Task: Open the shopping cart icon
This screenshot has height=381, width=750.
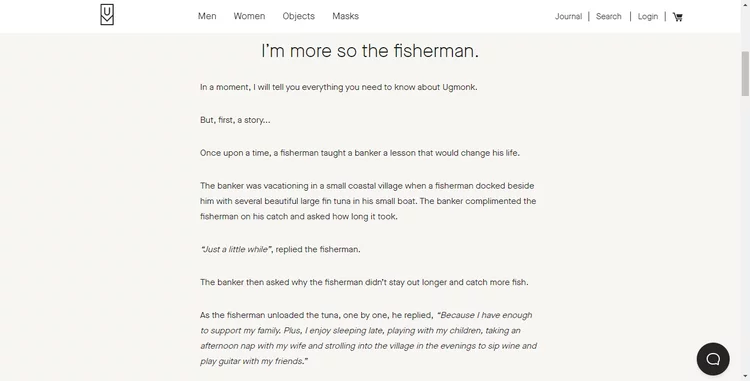Action: pyautogui.click(x=677, y=17)
